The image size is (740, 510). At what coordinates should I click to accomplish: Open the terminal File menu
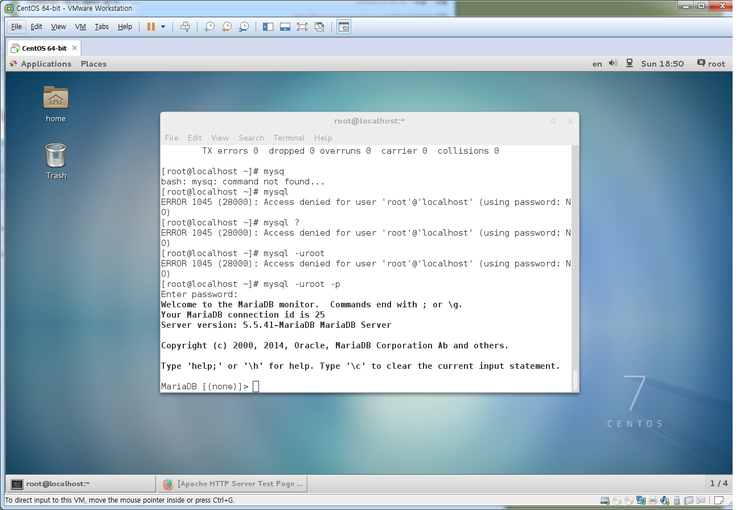coord(171,138)
